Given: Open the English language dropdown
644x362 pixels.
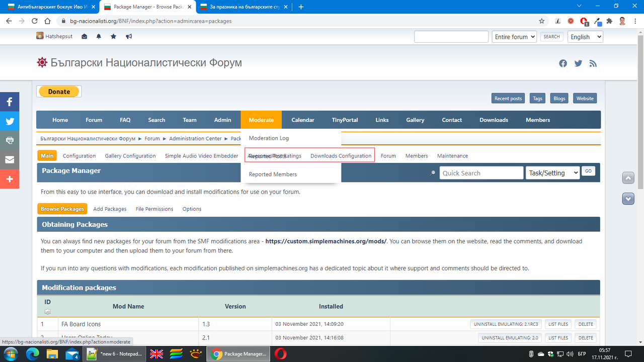Looking at the screenshot, I should [585, 37].
